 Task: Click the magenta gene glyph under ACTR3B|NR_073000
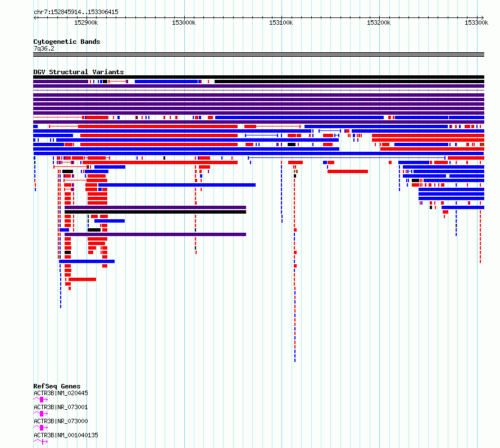coord(40,428)
